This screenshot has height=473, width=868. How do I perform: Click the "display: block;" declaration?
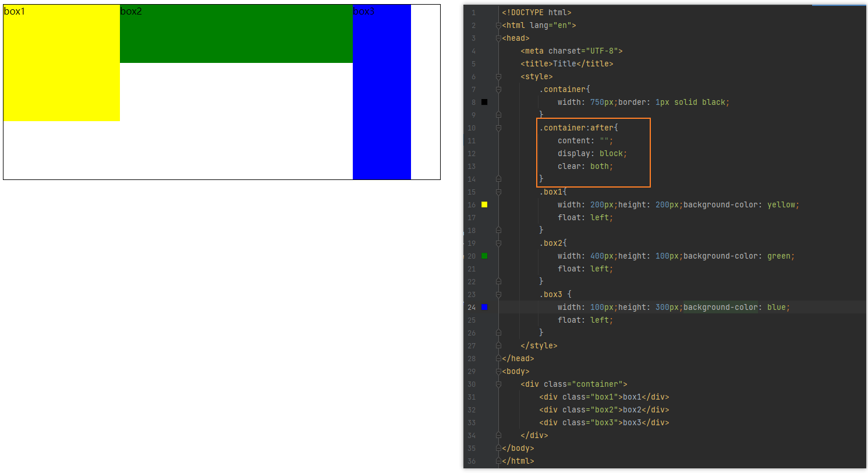click(x=593, y=153)
